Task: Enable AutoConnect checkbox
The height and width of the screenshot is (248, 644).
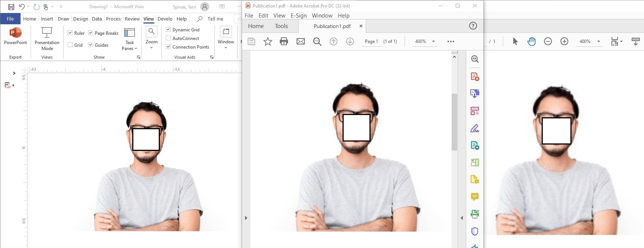Action: point(168,38)
